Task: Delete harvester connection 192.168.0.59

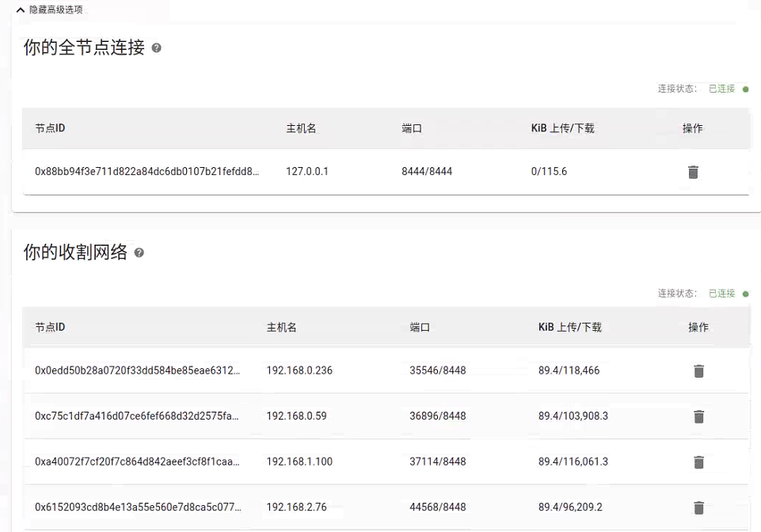Action: click(698, 416)
